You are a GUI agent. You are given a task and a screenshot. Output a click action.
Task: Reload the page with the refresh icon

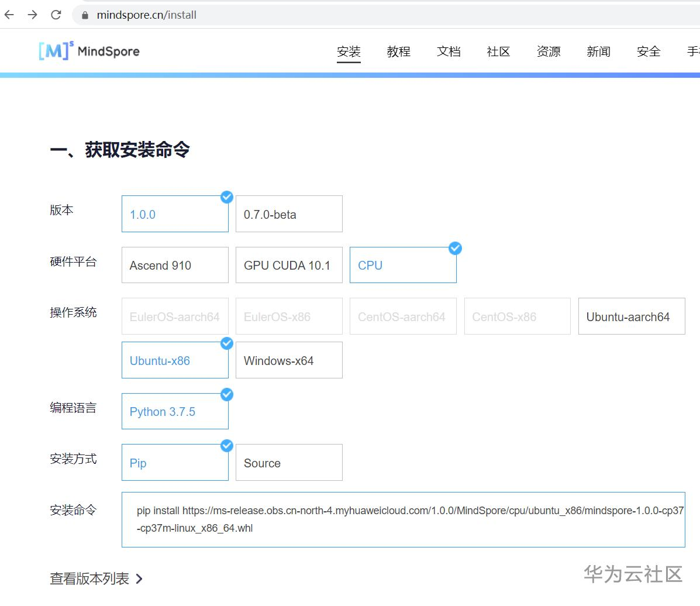point(56,15)
